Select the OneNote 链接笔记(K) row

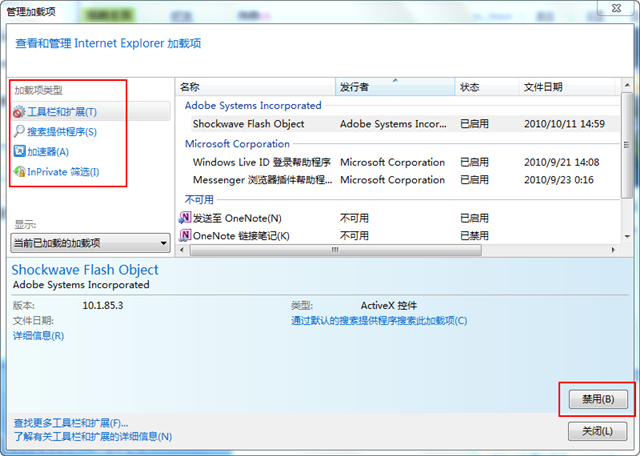tap(398, 236)
